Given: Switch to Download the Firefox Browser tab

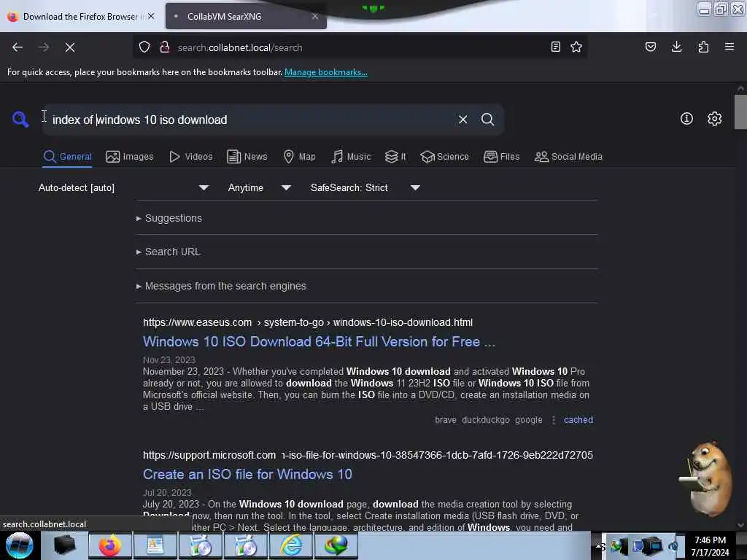Looking at the screenshot, I should click(80, 17).
